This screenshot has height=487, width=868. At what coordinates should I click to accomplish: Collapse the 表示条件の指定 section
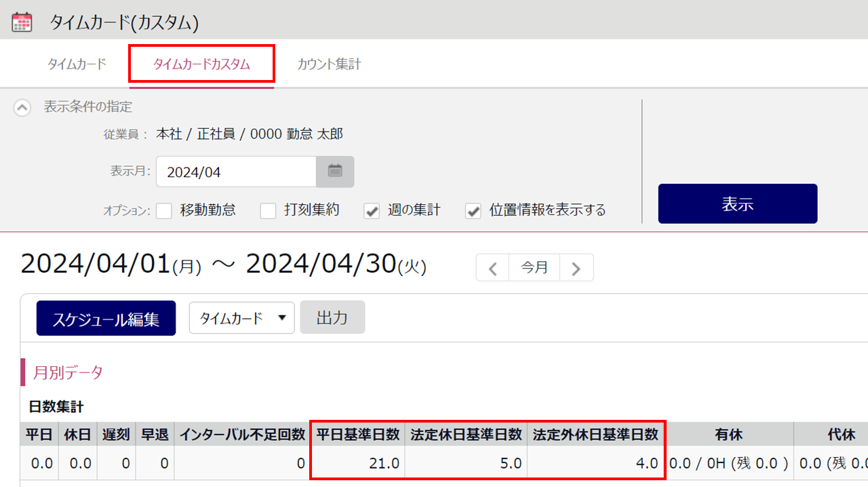[x=22, y=107]
